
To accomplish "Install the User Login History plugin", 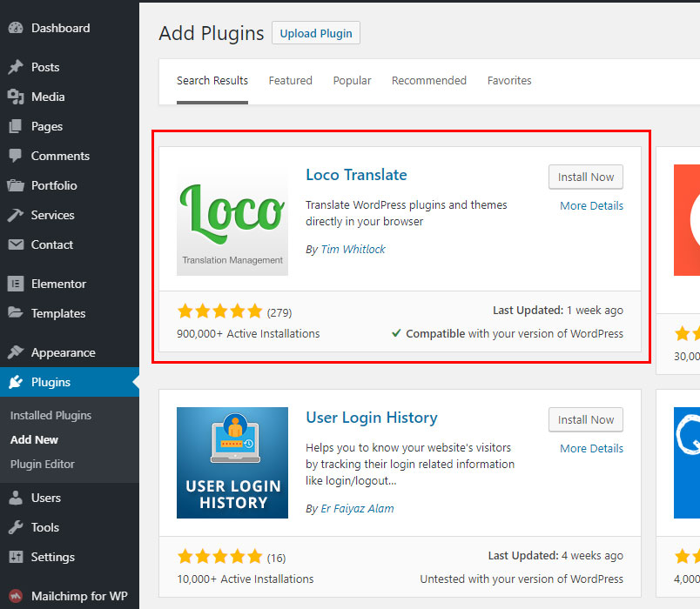I will [x=585, y=419].
